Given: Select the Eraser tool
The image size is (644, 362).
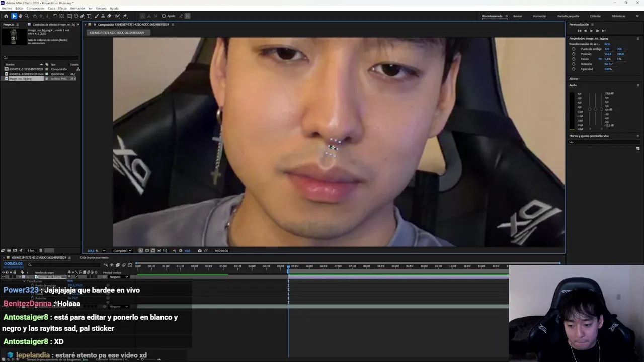Looking at the screenshot, I should 109,16.
